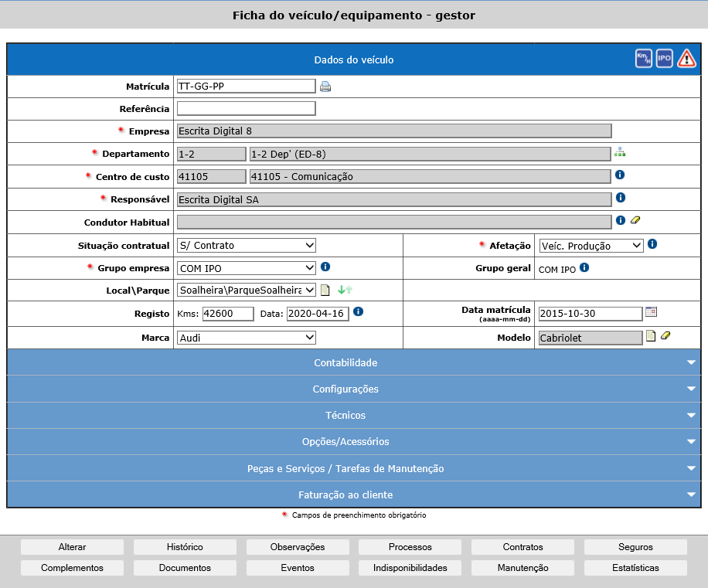Open Seguros
This screenshot has height=588, width=708.
click(635, 547)
